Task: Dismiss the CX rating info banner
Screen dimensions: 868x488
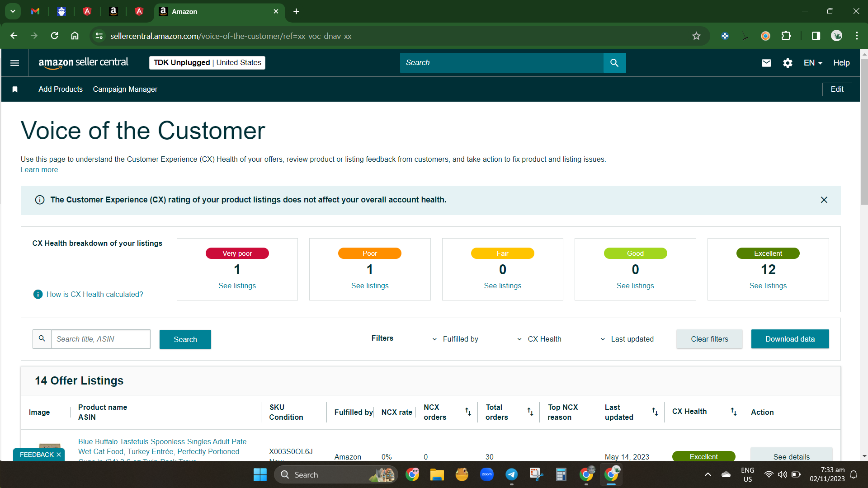Action: click(824, 200)
